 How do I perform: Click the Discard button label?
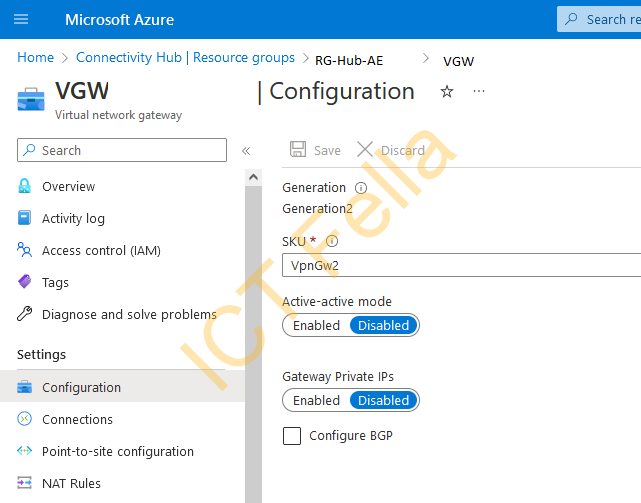pyautogui.click(x=403, y=150)
